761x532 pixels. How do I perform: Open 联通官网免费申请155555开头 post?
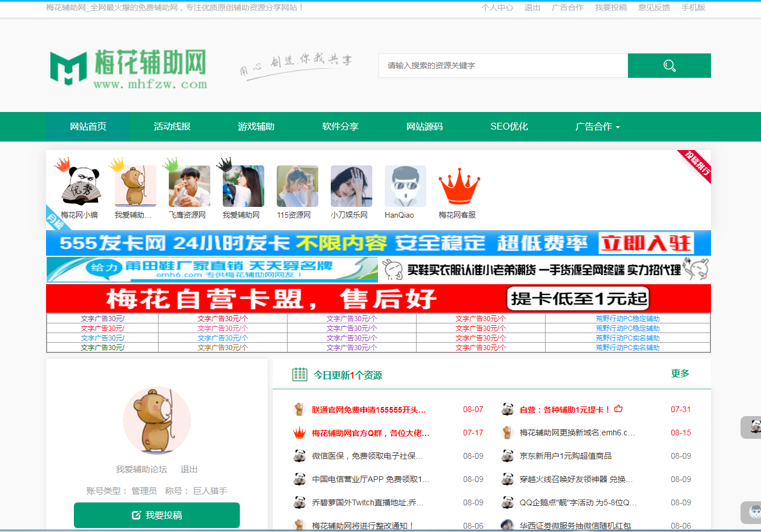tap(369, 409)
